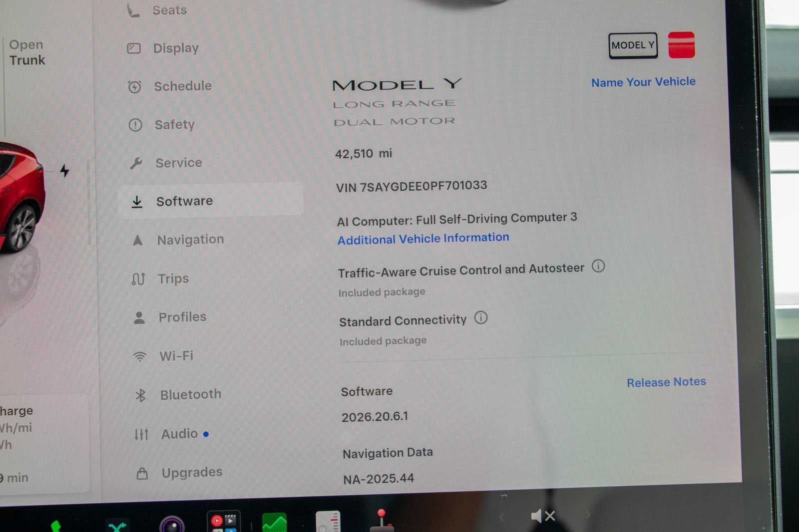Image resolution: width=799 pixels, height=532 pixels.
Task: Click the Safety exclamation icon
Action: pos(135,125)
